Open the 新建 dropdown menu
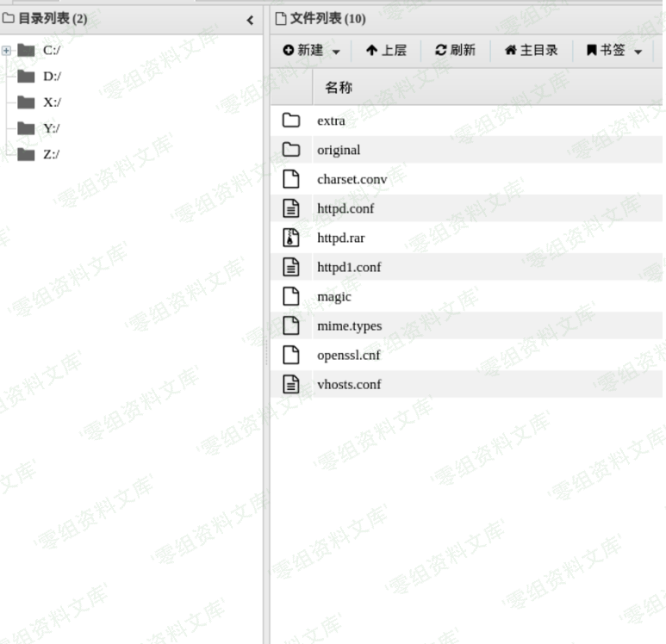Viewport: 666px width, 644px height. pos(311,51)
